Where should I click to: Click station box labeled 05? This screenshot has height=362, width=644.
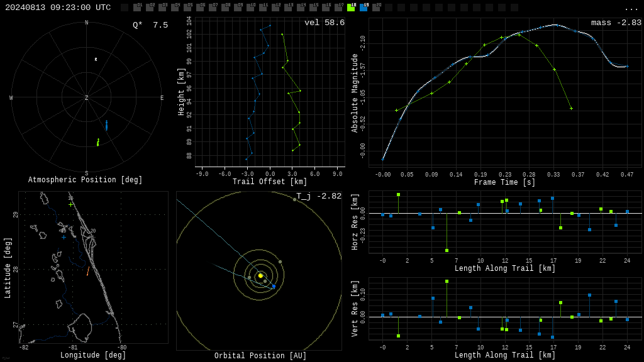point(187,7)
